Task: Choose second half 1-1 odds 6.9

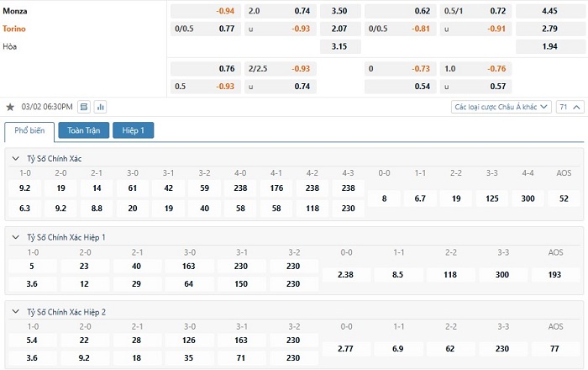Action: [x=398, y=347]
